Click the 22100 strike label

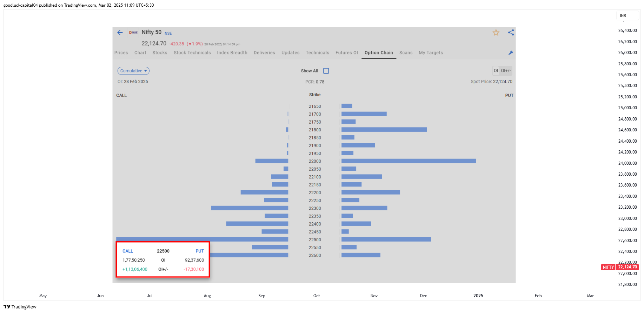(x=315, y=177)
